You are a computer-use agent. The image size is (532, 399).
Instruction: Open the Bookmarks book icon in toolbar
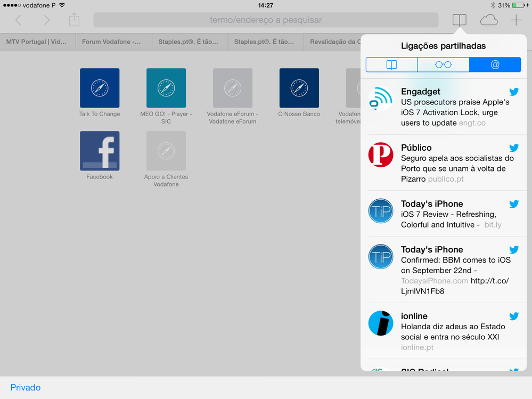click(x=459, y=20)
